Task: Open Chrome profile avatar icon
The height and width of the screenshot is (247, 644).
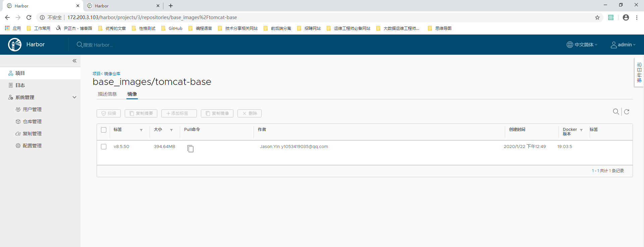Action: click(x=626, y=17)
